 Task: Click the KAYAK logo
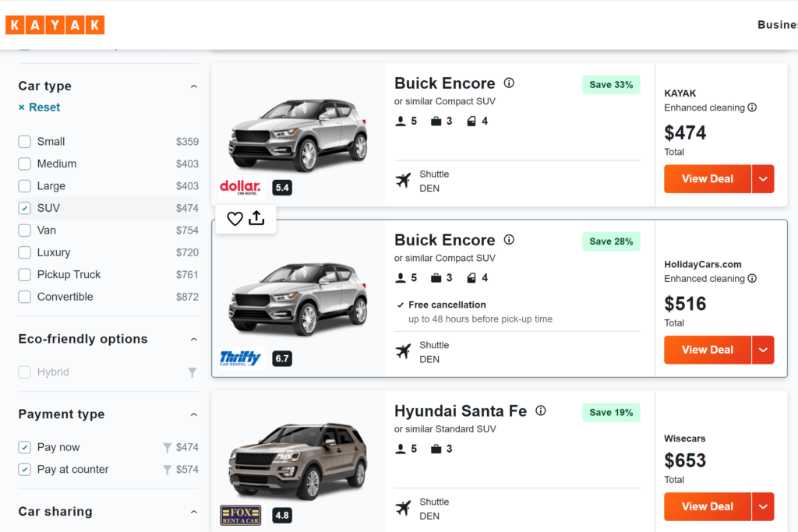click(55, 25)
